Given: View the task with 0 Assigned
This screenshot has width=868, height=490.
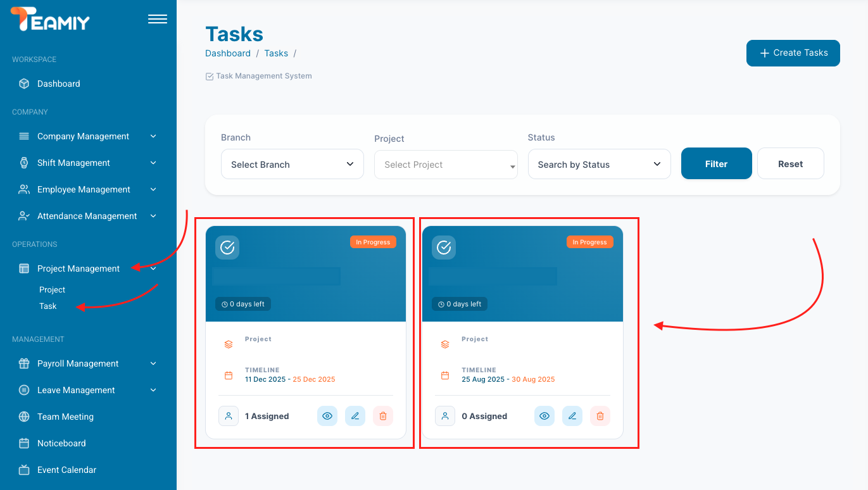Looking at the screenshot, I should tap(544, 416).
